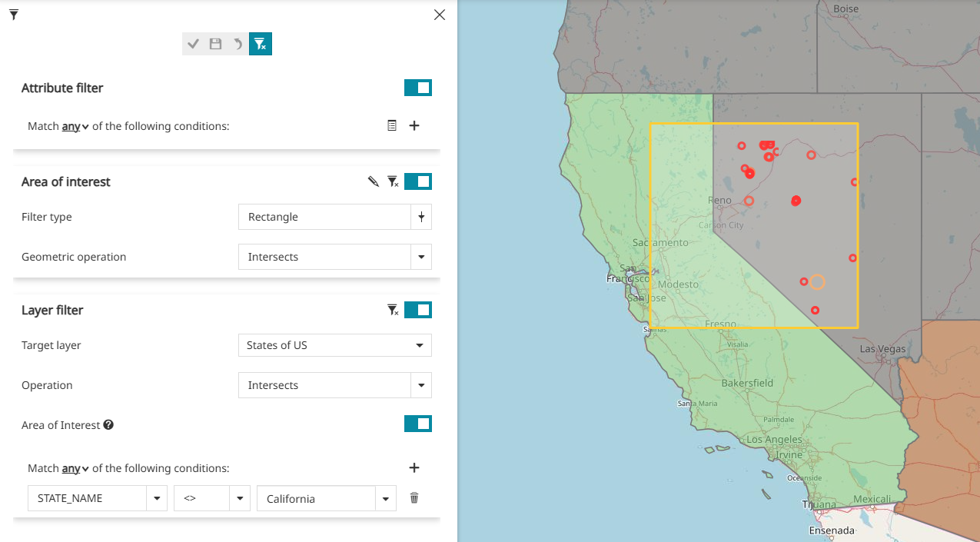Delete the STATE_NAME condition with trash icon

[414, 498]
